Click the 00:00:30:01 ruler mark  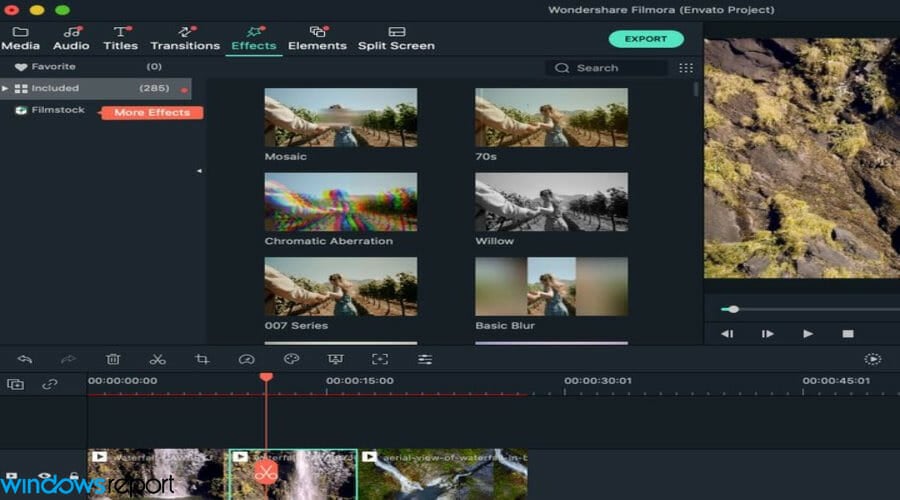click(598, 381)
